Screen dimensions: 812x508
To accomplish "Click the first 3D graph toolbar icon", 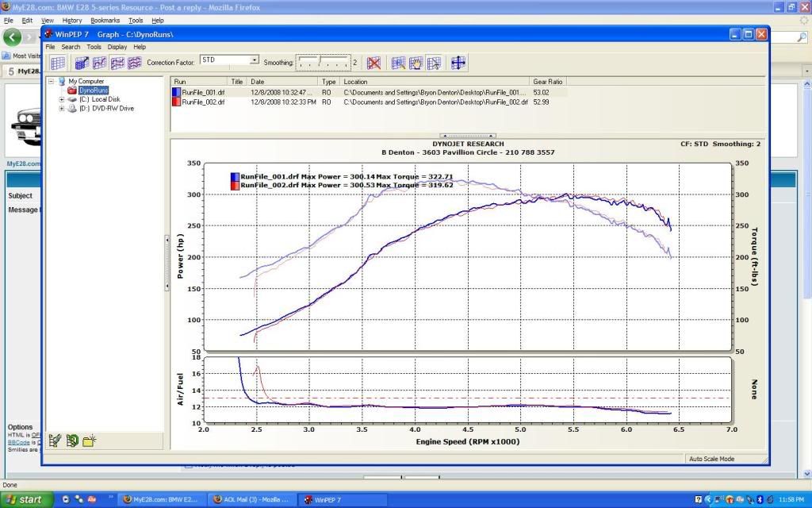I will [x=80, y=63].
